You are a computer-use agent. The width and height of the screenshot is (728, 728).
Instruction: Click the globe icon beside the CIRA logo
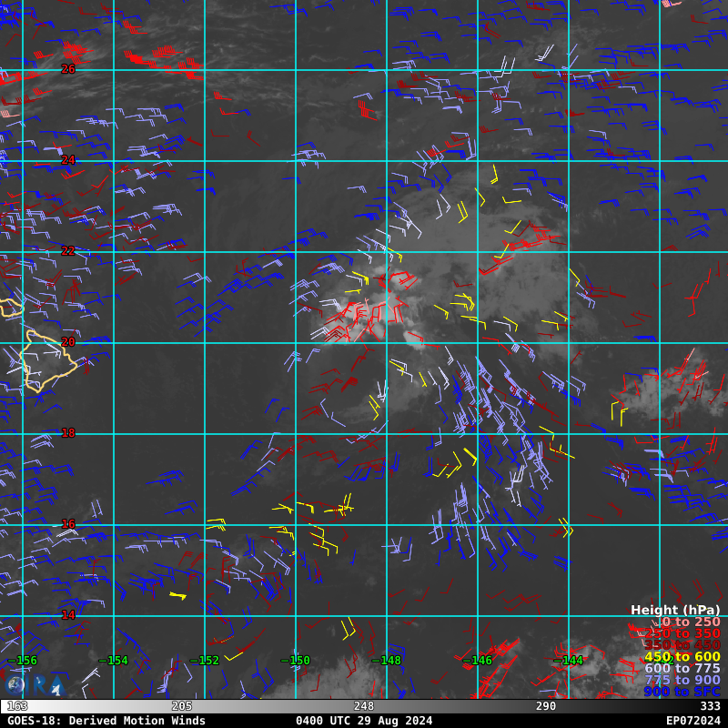point(15,686)
